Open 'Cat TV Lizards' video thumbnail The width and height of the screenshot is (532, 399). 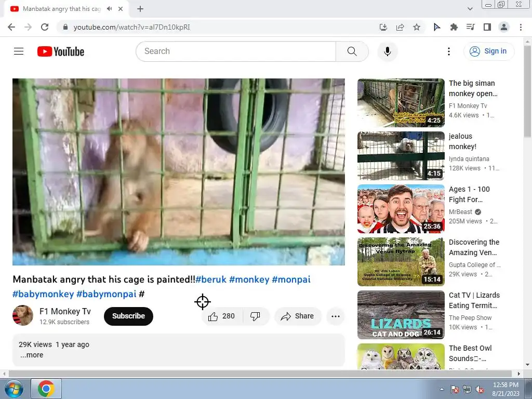point(401,314)
